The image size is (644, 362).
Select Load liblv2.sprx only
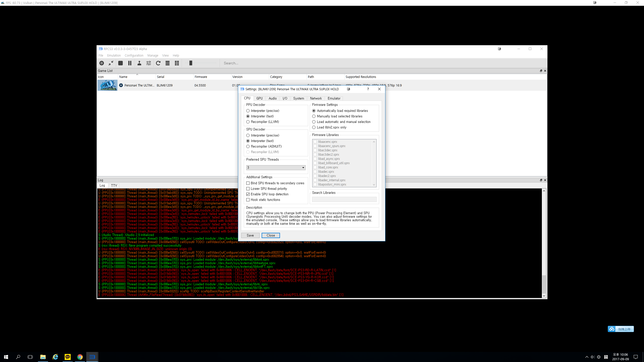pyautogui.click(x=329, y=127)
